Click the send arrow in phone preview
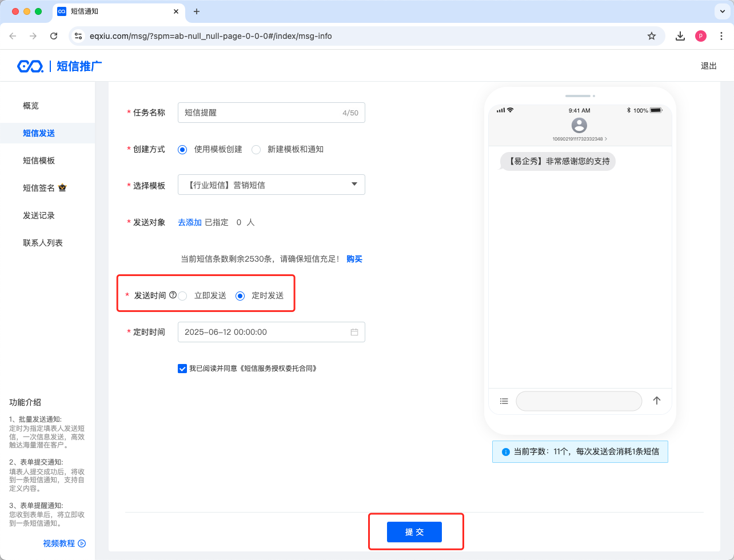The height and width of the screenshot is (560, 734). click(x=657, y=401)
